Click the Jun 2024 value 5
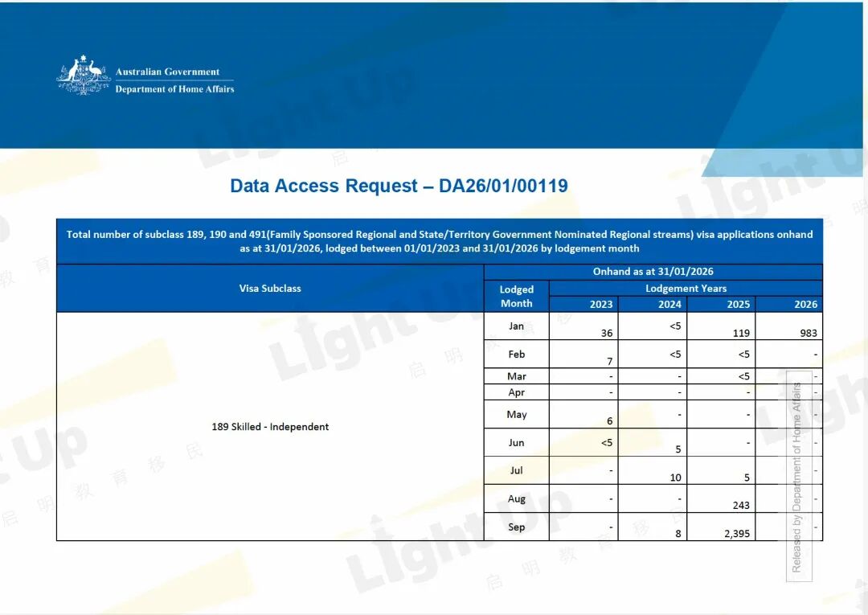This screenshot has width=868, height=615. pyautogui.click(x=678, y=449)
